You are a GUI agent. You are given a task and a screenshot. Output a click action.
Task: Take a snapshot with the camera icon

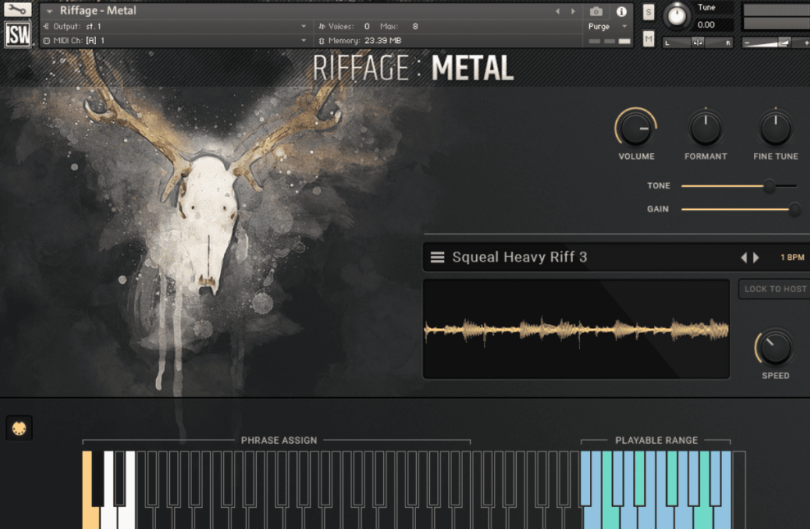pyautogui.click(x=596, y=11)
